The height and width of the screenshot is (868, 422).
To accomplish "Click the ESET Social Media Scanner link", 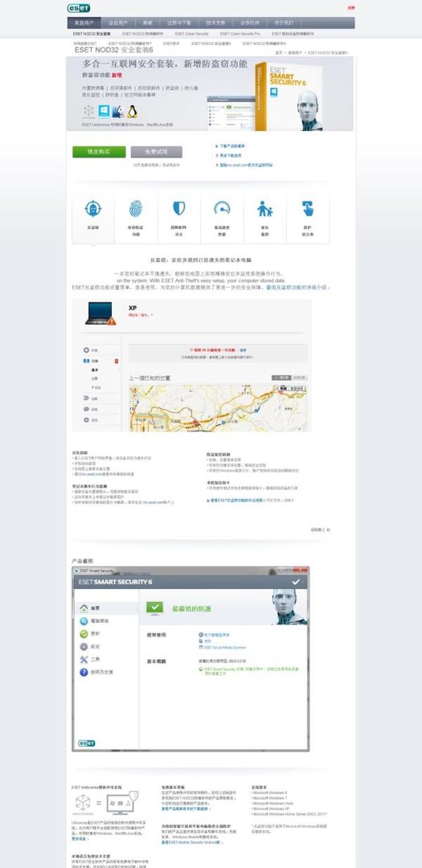I will coord(225,647).
